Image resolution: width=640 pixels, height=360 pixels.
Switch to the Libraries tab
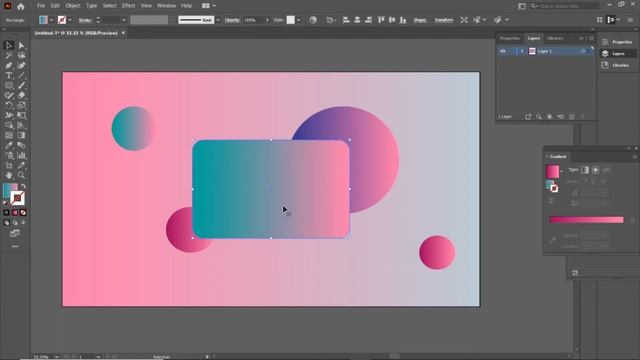click(x=555, y=38)
